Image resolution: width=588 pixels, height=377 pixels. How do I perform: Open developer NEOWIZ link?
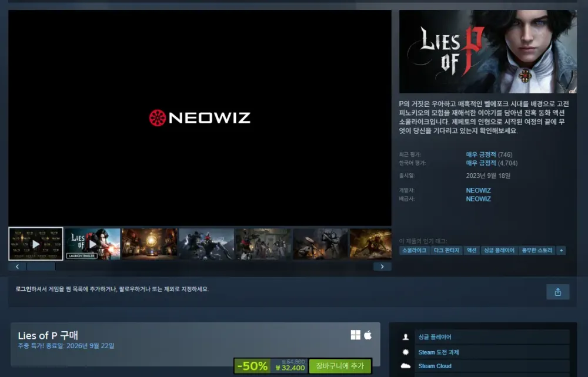click(478, 190)
